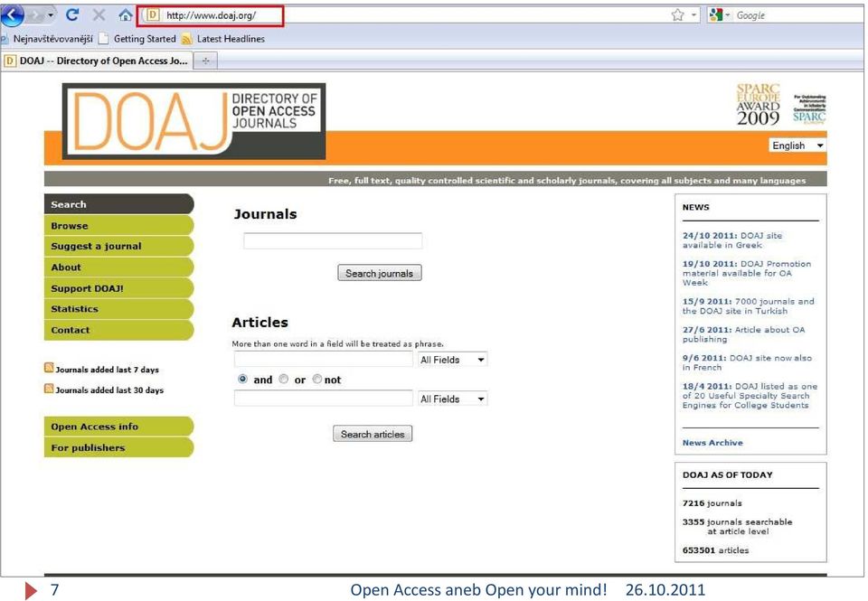Open the Contact menu item
Viewport: 868px width, 601px height.
[x=119, y=330]
